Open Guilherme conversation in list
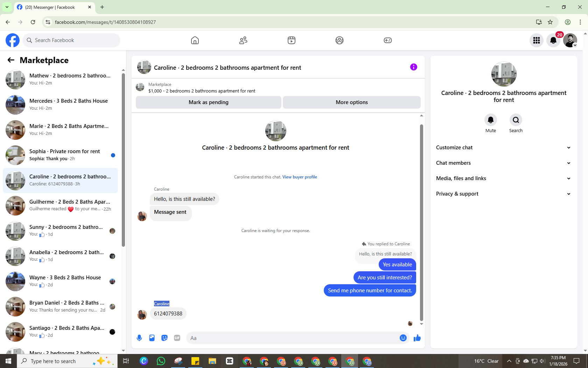The width and height of the screenshot is (588, 368). click(60, 206)
